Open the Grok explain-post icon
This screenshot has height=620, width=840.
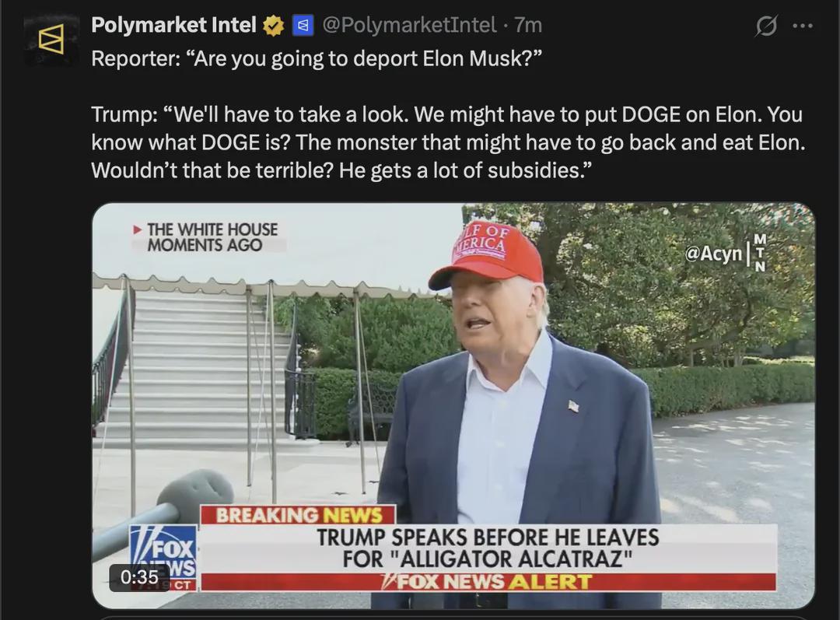[x=766, y=25]
